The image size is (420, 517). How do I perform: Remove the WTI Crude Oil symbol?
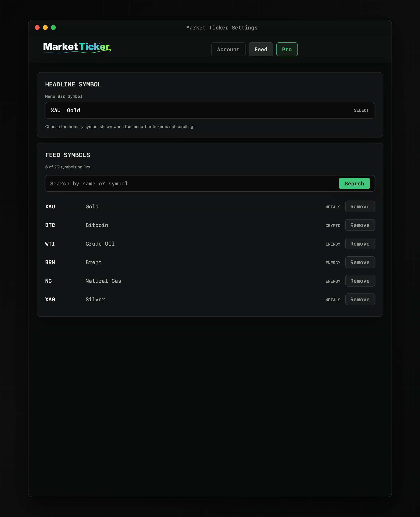(360, 244)
